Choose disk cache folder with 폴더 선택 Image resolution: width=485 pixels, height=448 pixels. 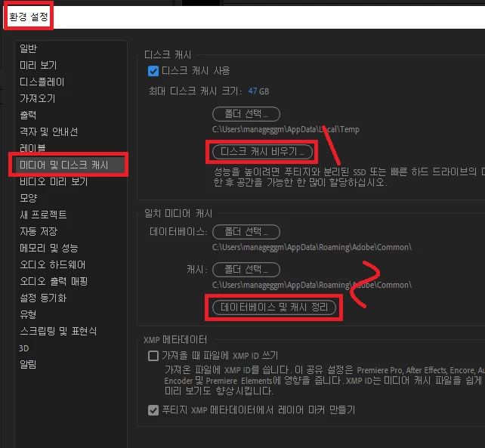[x=246, y=114]
